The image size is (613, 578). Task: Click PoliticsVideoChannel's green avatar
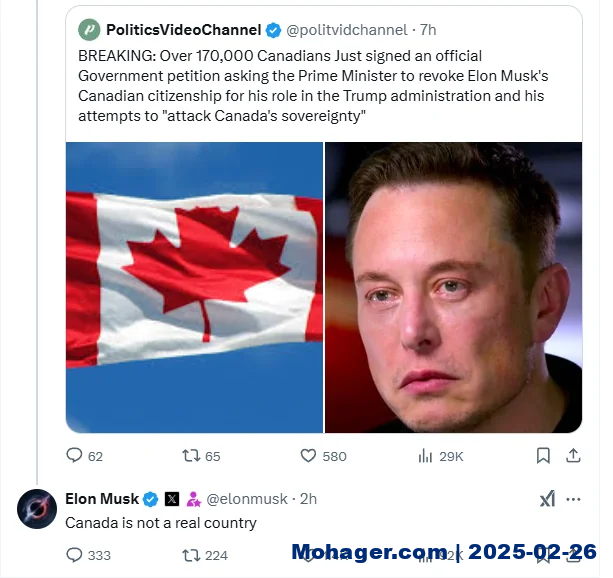click(x=89, y=30)
